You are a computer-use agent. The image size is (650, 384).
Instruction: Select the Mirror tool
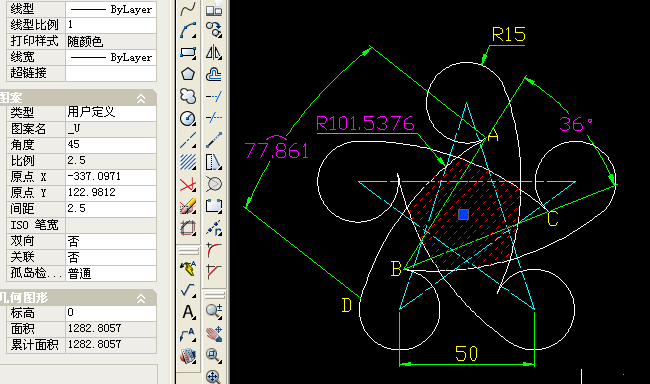[214, 52]
